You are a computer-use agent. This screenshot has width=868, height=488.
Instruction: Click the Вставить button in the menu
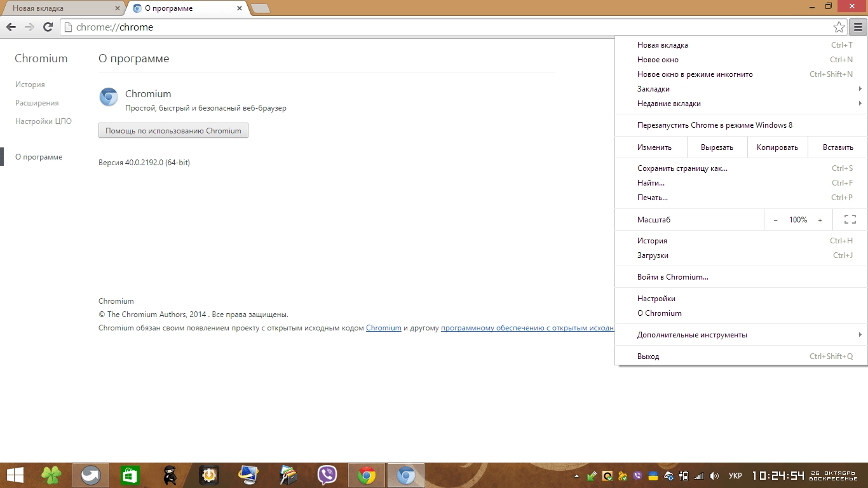(837, 147)
